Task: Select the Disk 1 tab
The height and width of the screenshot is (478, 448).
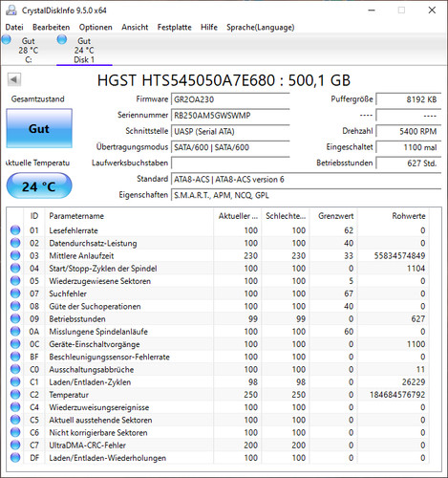Action: click(84, 50)
